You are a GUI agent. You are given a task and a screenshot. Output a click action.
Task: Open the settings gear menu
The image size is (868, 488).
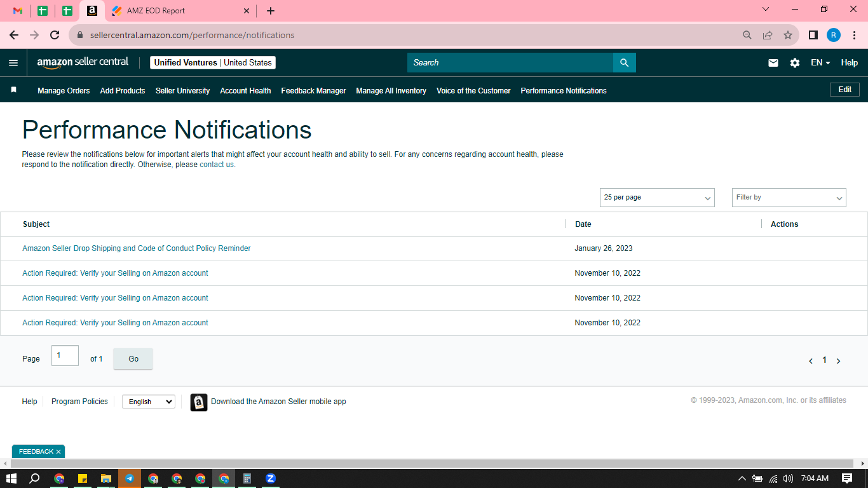pyautogui.click(x=795, y=62)
